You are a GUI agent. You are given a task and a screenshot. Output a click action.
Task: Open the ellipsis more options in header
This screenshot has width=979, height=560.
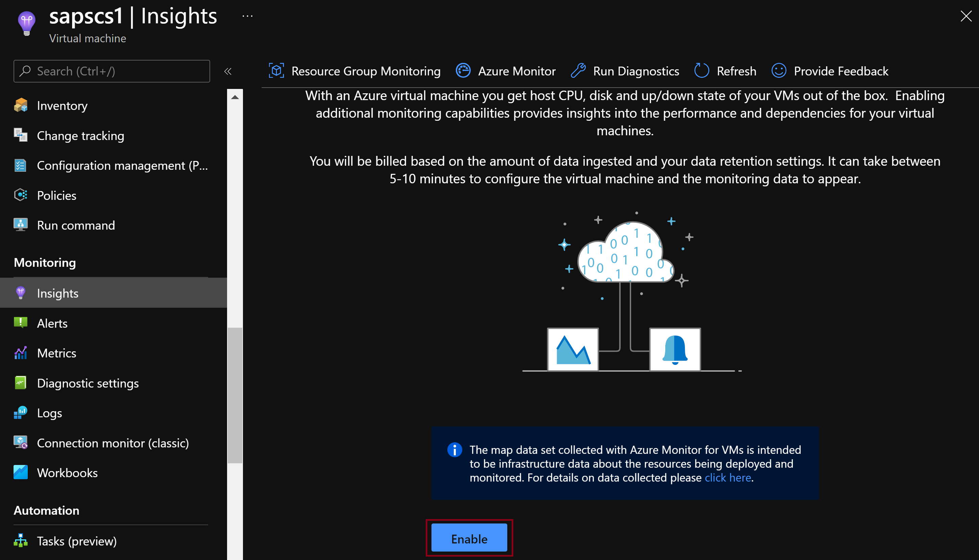[247, 16]
